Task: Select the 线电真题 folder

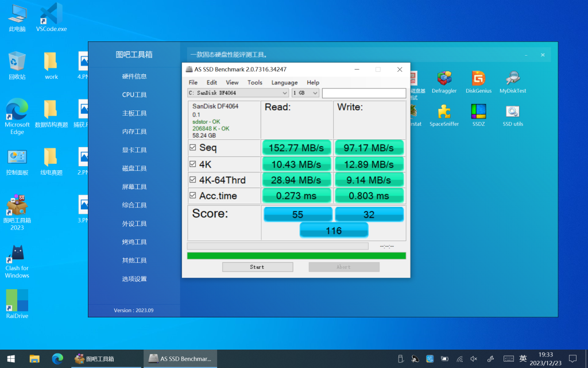Action: (x=51, y=162)
